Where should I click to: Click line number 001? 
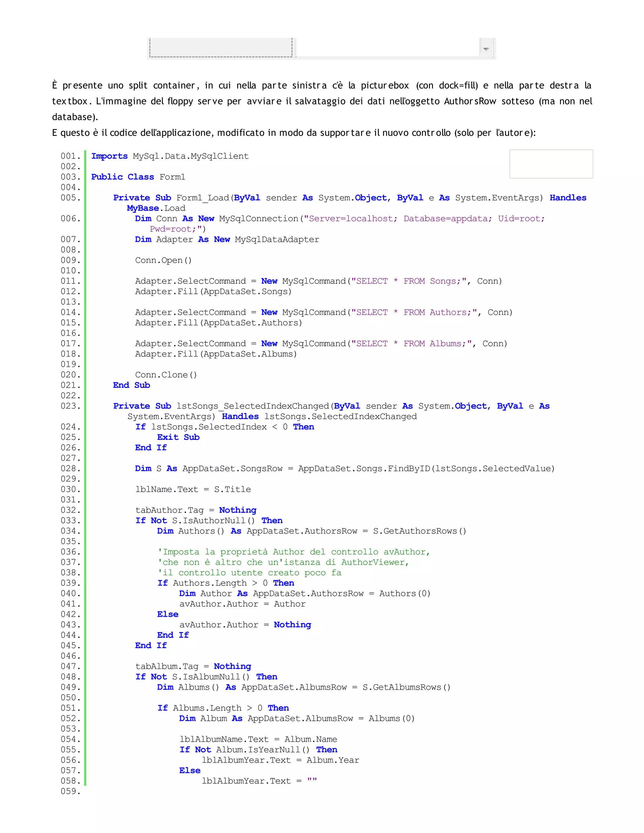click(70, 156)
